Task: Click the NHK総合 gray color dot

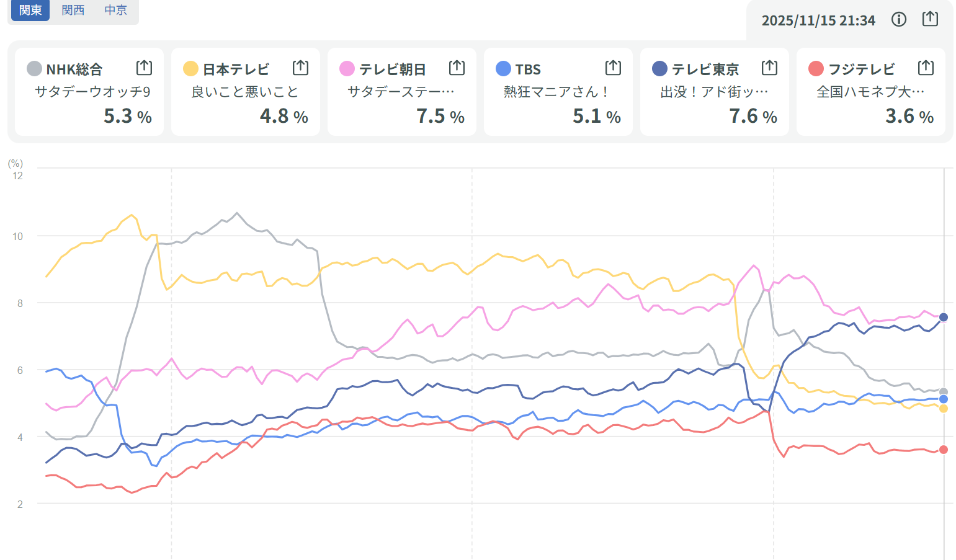Action: tap(35, 69)
